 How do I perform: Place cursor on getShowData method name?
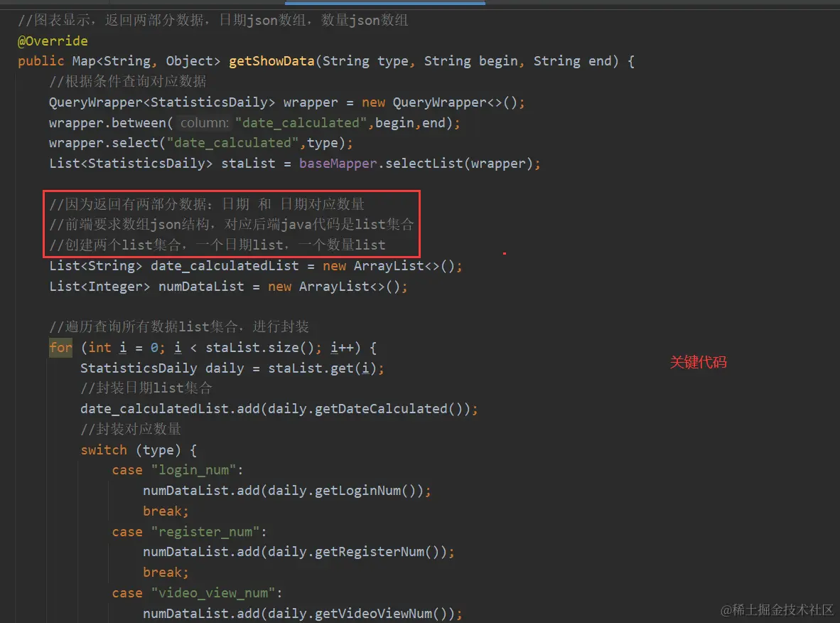(x=271, y=61)
